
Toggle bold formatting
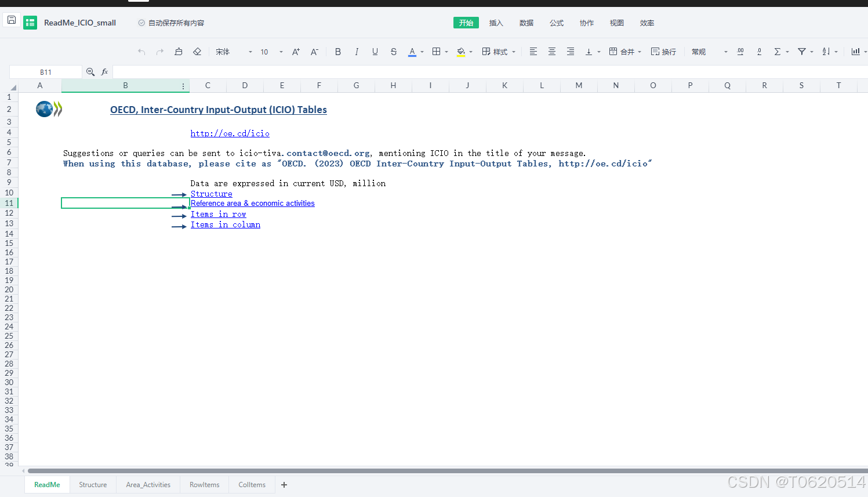pyautogui.click(x=338, y=52)
